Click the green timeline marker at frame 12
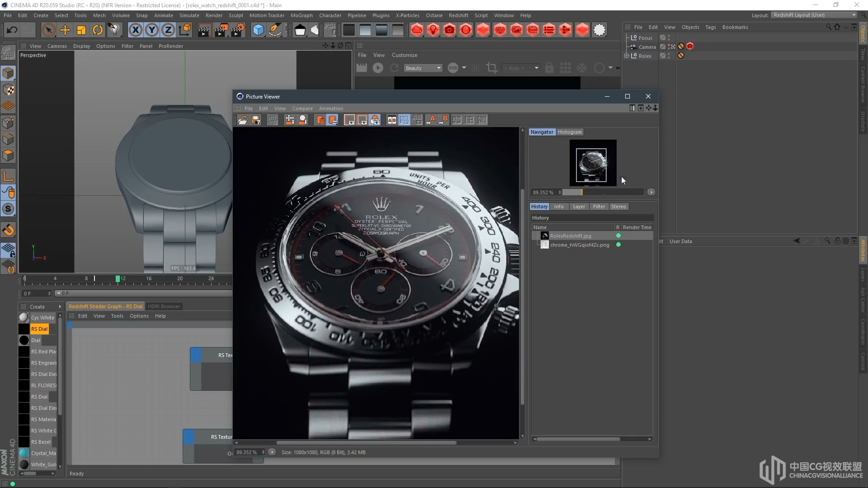 coord(118,279)
